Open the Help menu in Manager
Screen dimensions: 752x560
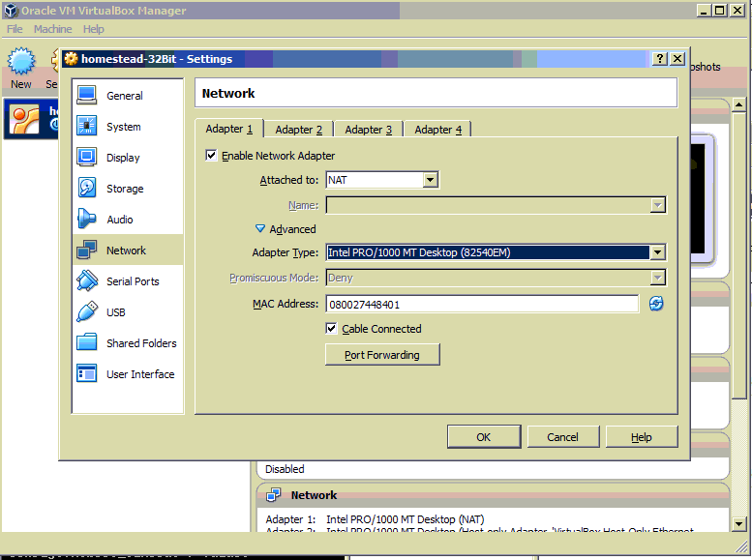point(94,29)
